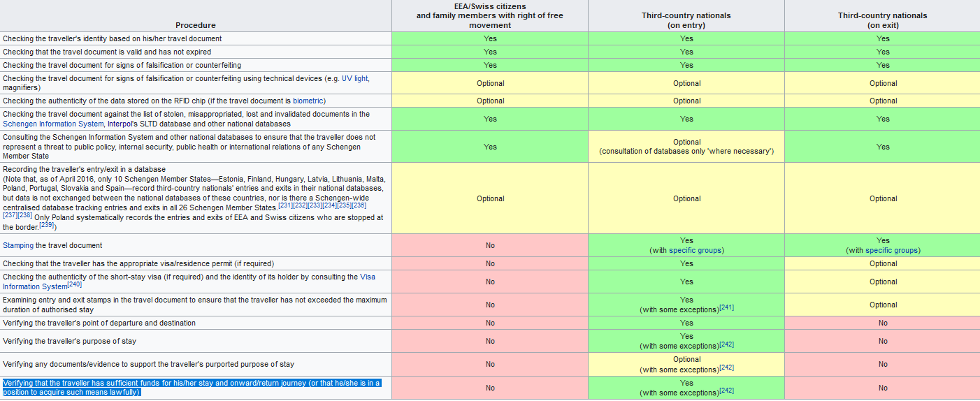Open reference [231] in the recording note

[285, 205]
